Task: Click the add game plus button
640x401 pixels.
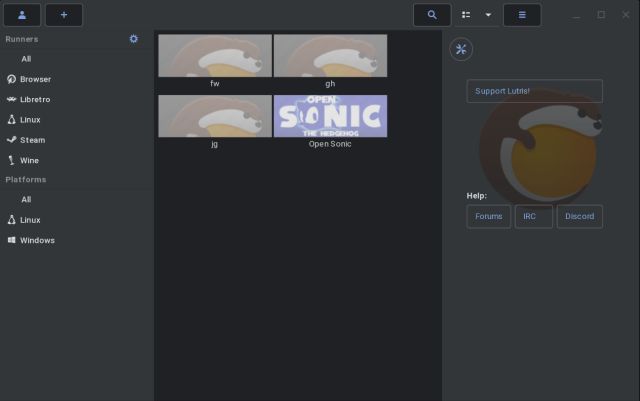Action: (64, 15)
